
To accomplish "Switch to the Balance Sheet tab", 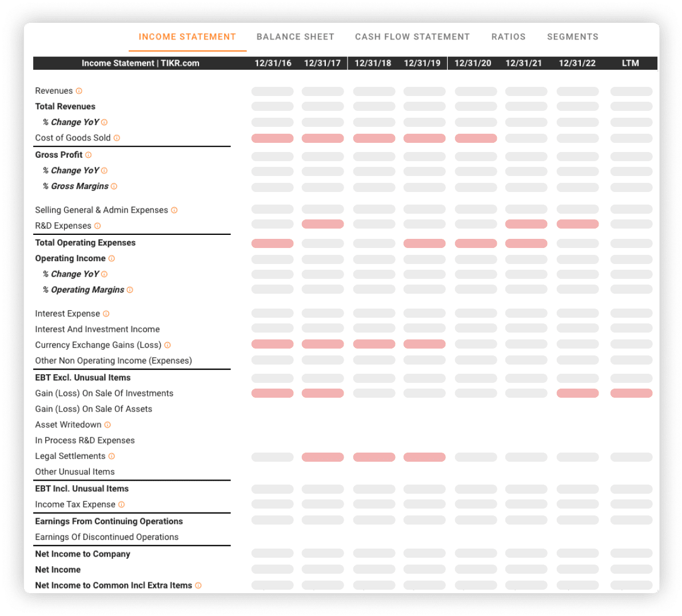I will coord(296,37).
